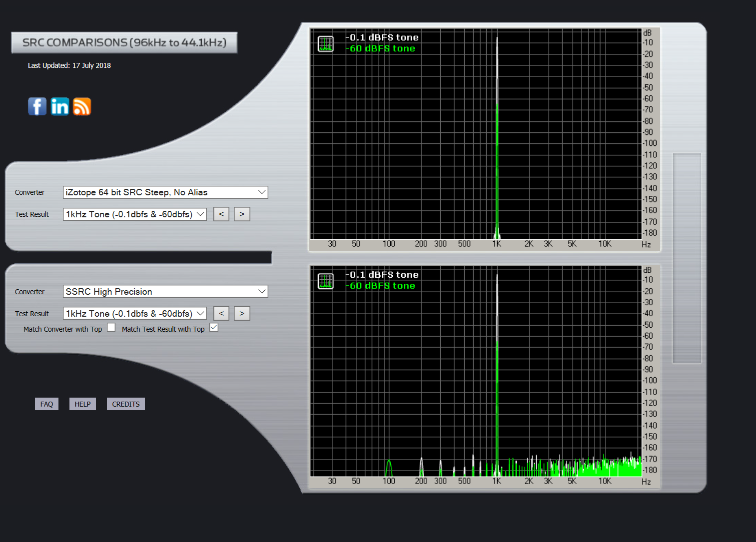The height and width of the screenshot is (542, 756).
Task: Click the top panel 'Converter' label
Action: [30, 192]
